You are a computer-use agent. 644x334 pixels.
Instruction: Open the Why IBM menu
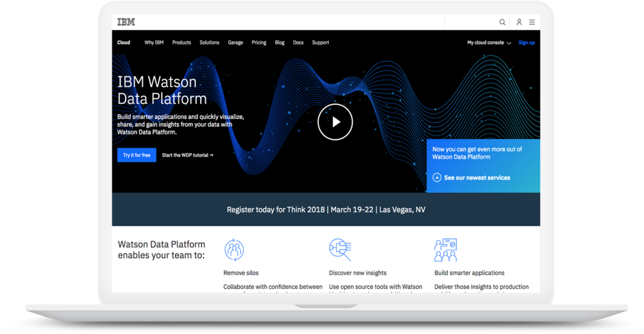(154, 43)
